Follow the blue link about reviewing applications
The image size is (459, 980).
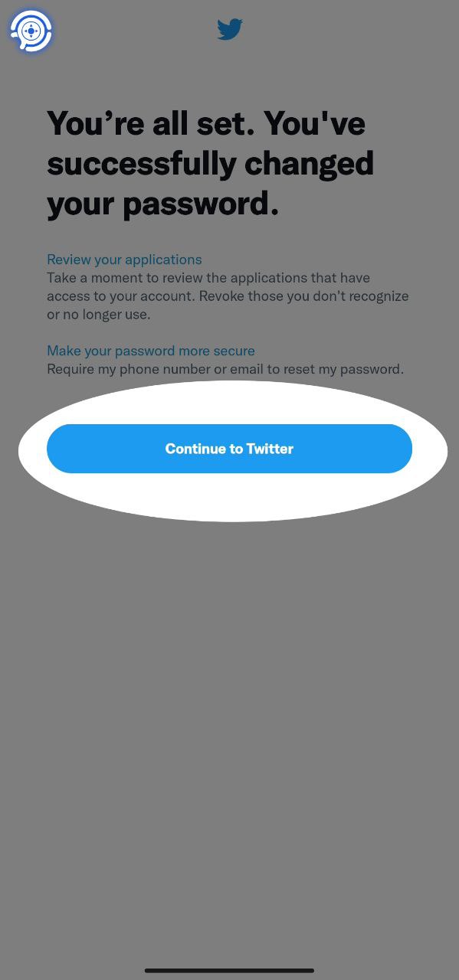pos(124,260)
